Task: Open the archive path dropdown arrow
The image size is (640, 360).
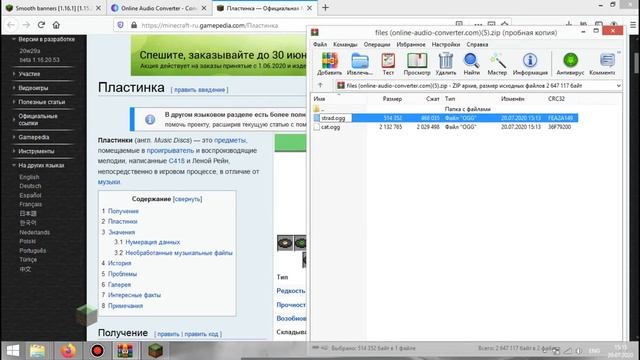Action: tap(618, 86)
